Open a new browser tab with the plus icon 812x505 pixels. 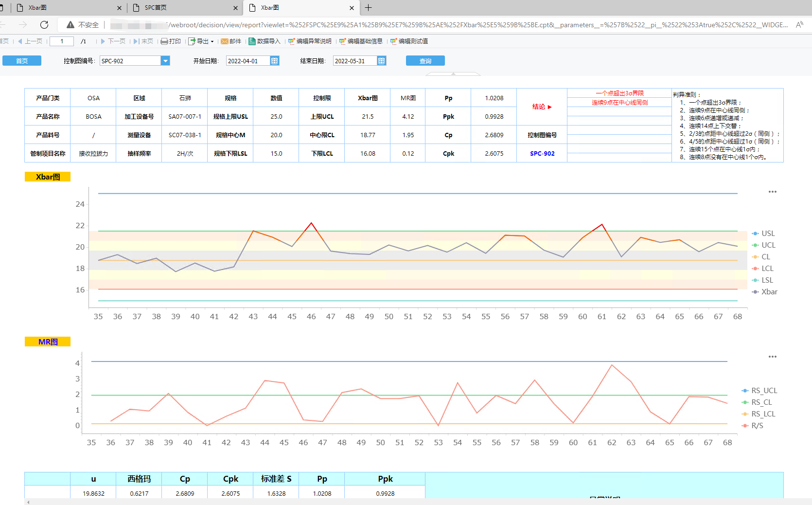369,8
